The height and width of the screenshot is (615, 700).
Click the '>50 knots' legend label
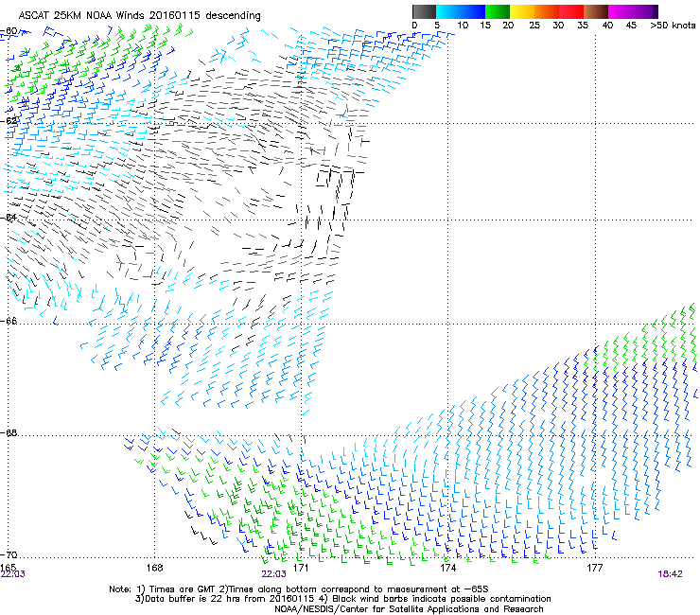pyautogui.click(x=673, y=26)
